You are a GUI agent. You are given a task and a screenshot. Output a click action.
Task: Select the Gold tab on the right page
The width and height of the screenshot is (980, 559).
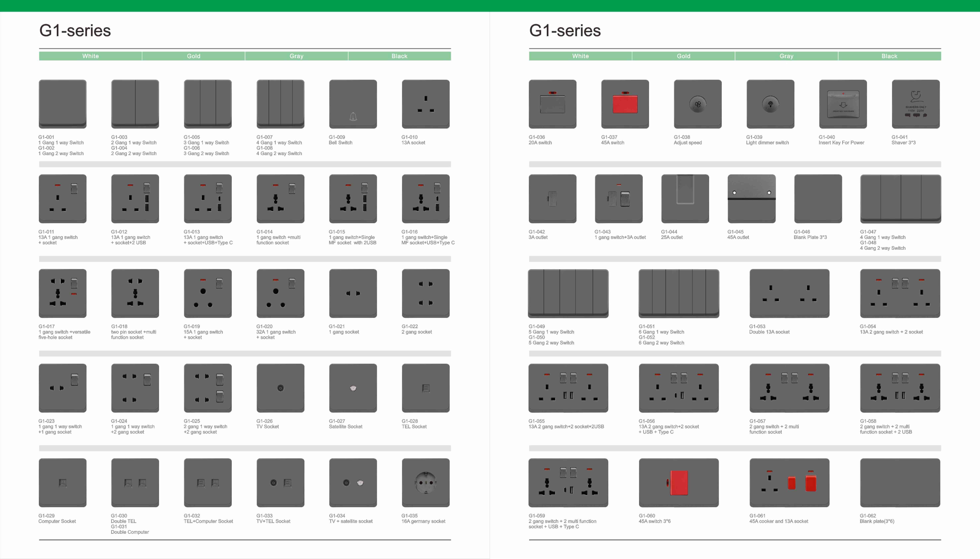click(x=683, y=56)
